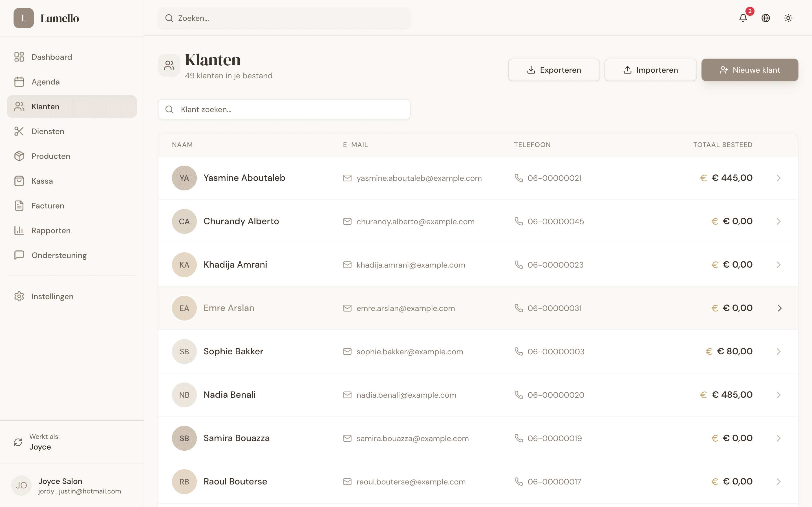Go to Facturen in the sidebar
812x507 pixels.
(x=48, y=206)
